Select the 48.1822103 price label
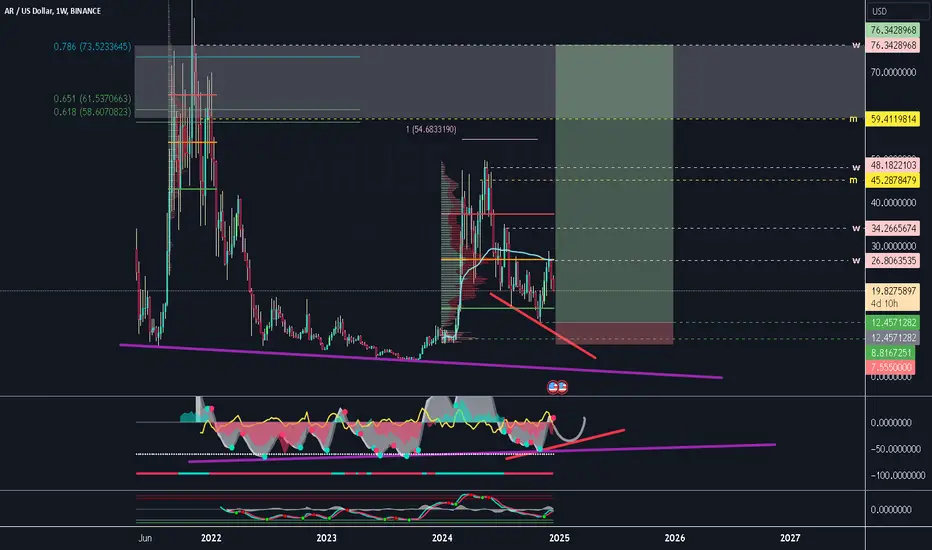Screen dimensions: 932x550 [893, 165]
